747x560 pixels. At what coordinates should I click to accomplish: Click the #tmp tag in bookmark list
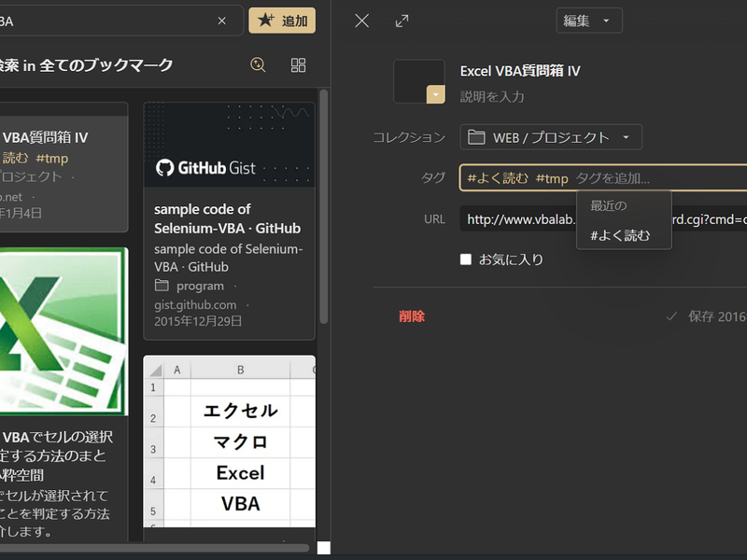51,158
